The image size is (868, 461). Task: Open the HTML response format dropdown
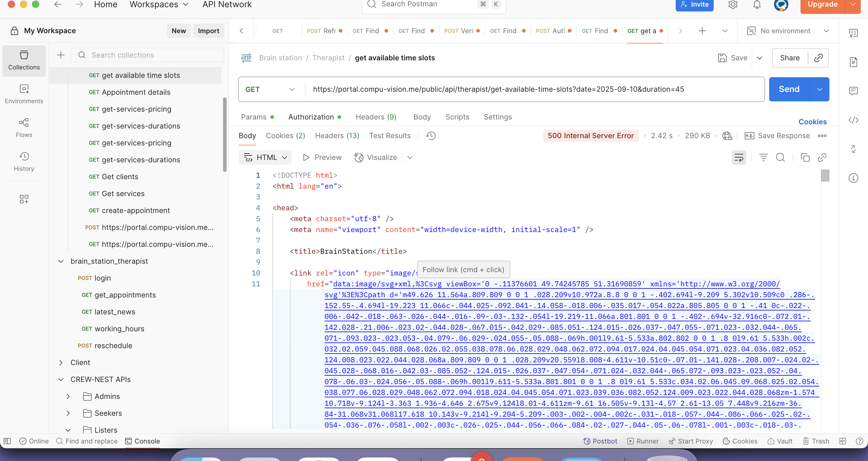pos(265,157)
